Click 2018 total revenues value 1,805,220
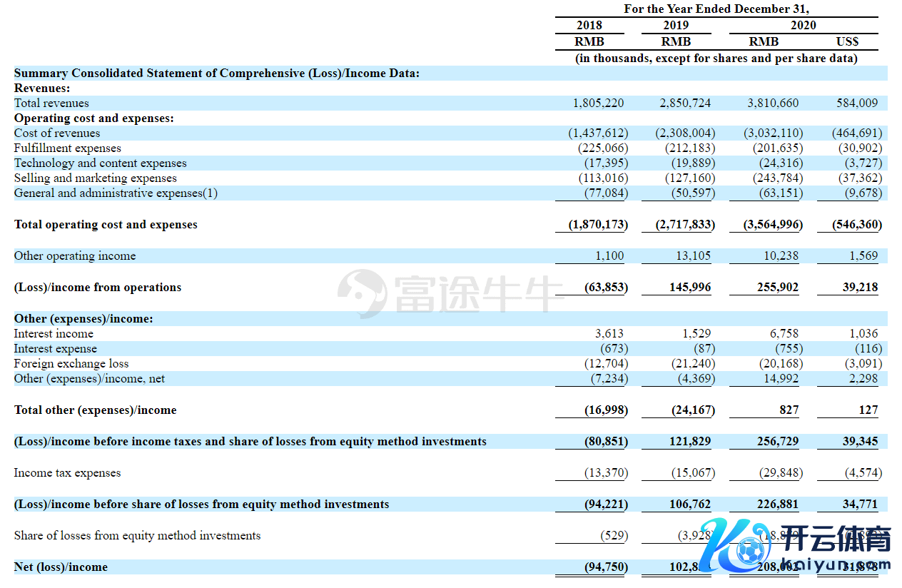The image size is (902, 588). [x=598, y=103]
